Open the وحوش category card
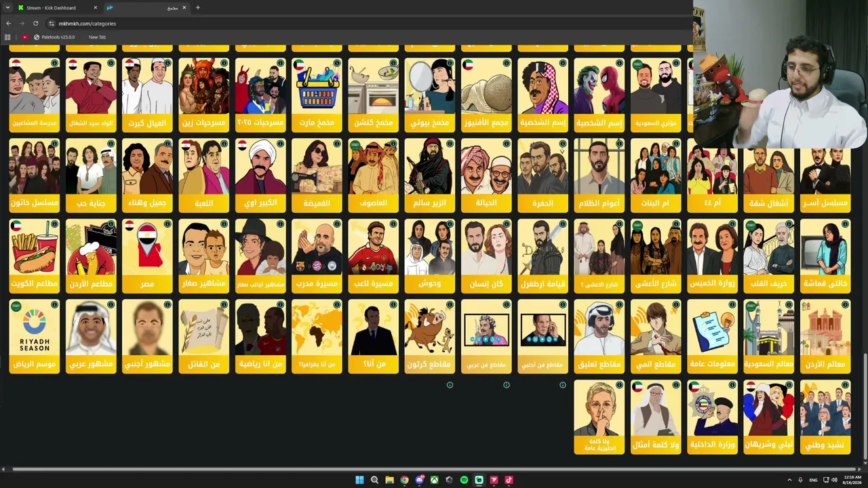 tap(430, 256)
